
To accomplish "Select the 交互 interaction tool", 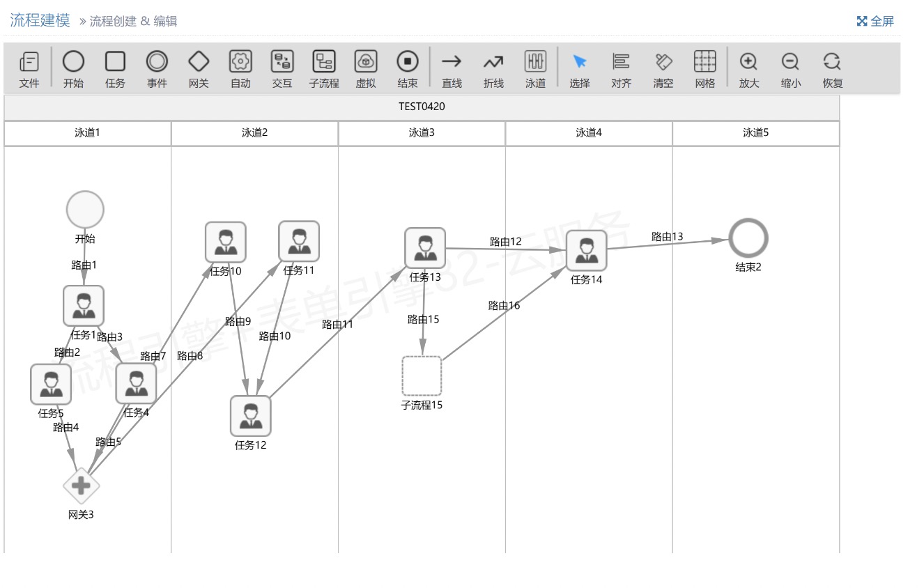I will (282, 69).
